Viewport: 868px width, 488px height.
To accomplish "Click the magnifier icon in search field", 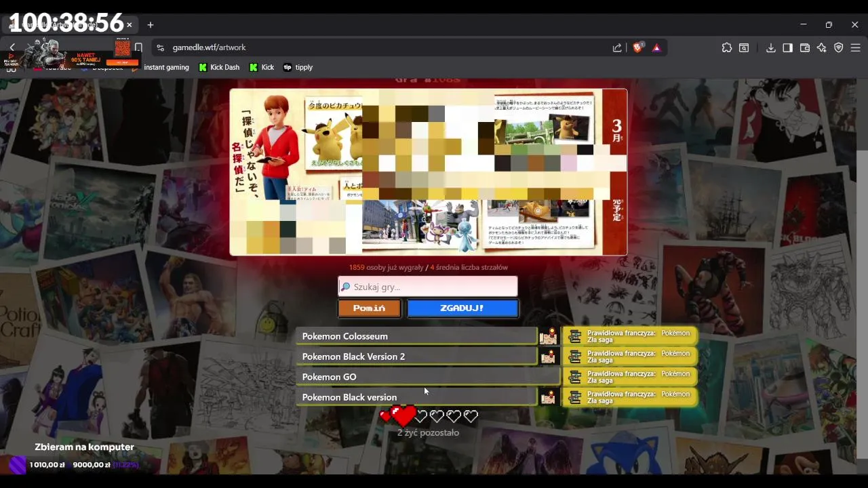I will [x=345, y=287].
